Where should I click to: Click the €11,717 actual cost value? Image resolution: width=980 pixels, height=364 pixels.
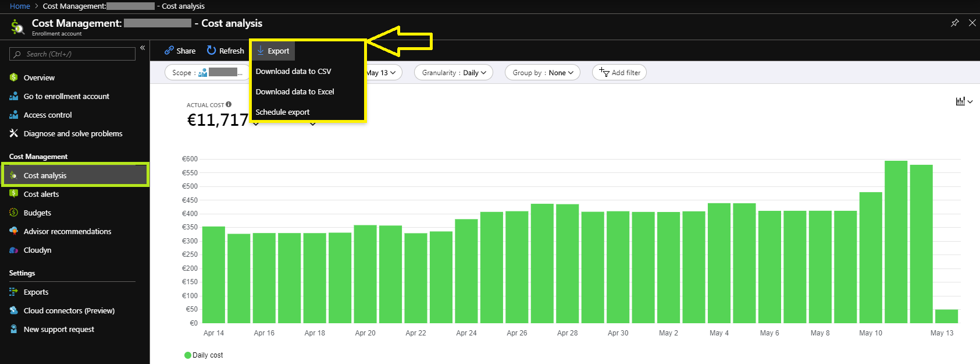coord(218,120)
